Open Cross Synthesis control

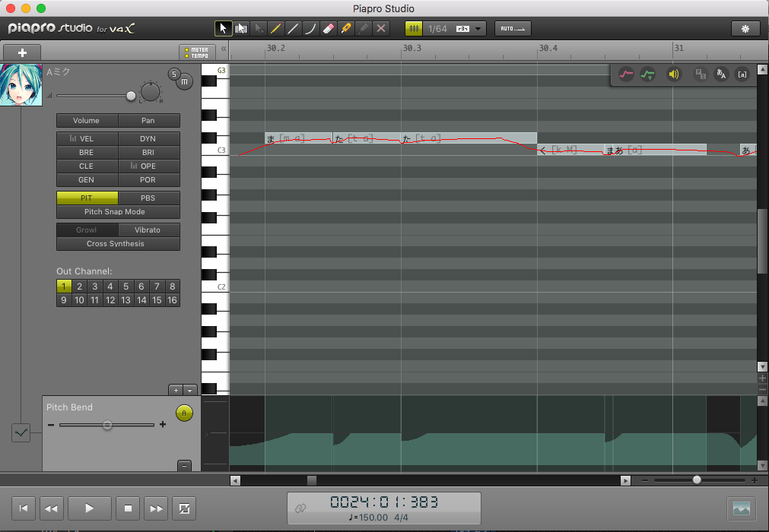click(118, 243)
